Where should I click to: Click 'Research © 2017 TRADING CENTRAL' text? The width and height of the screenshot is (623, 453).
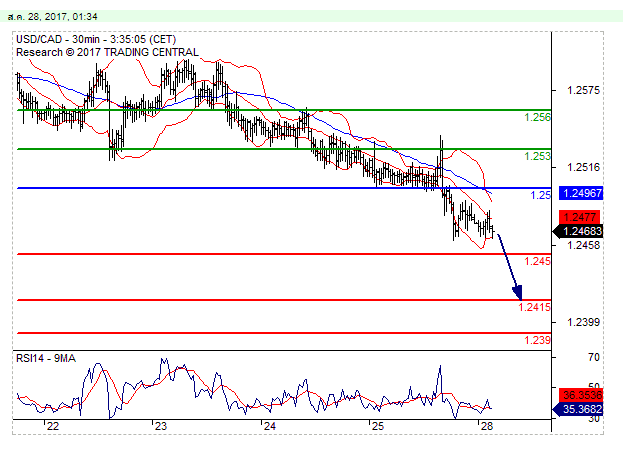[107, 52]
